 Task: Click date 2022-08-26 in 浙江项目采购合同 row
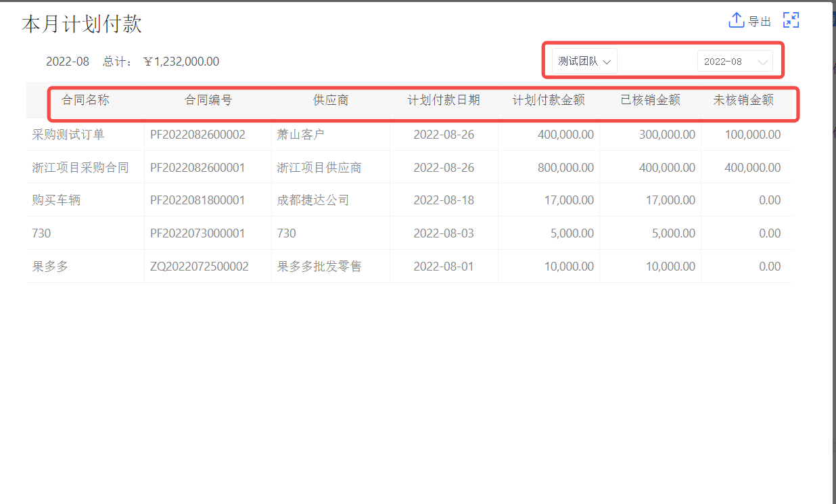444,168
